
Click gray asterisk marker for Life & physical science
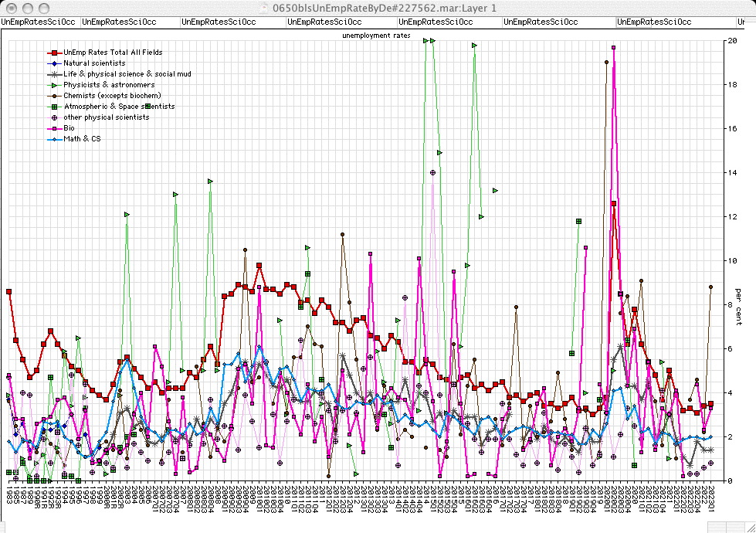(54, 74)
